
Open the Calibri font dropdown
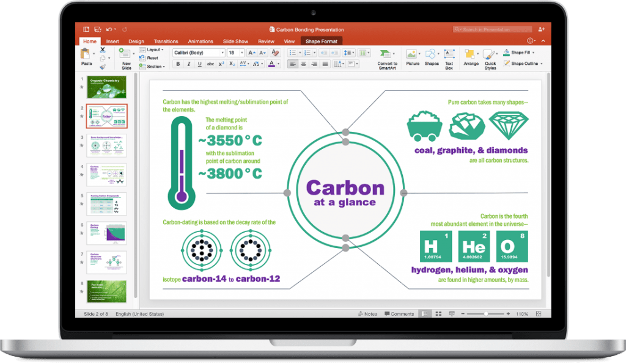click(x=222, y=53)
